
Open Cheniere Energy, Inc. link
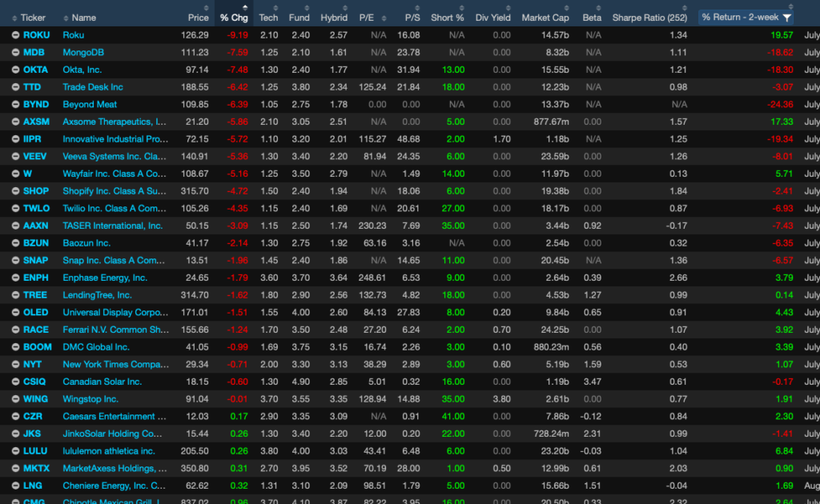[114, 486]
